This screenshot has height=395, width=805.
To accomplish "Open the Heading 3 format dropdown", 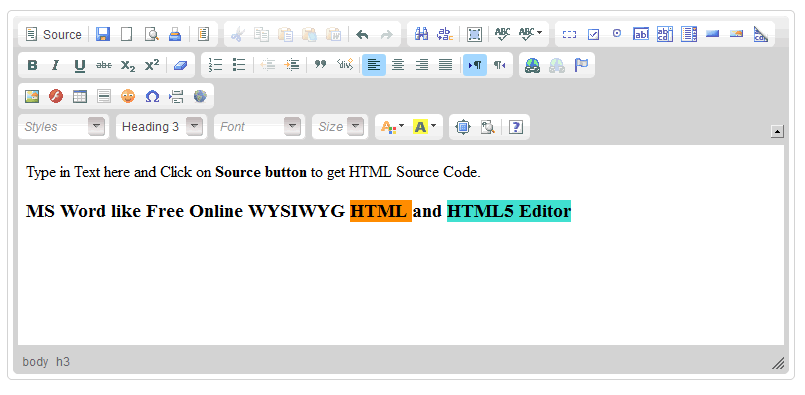I will coord(161,127).
